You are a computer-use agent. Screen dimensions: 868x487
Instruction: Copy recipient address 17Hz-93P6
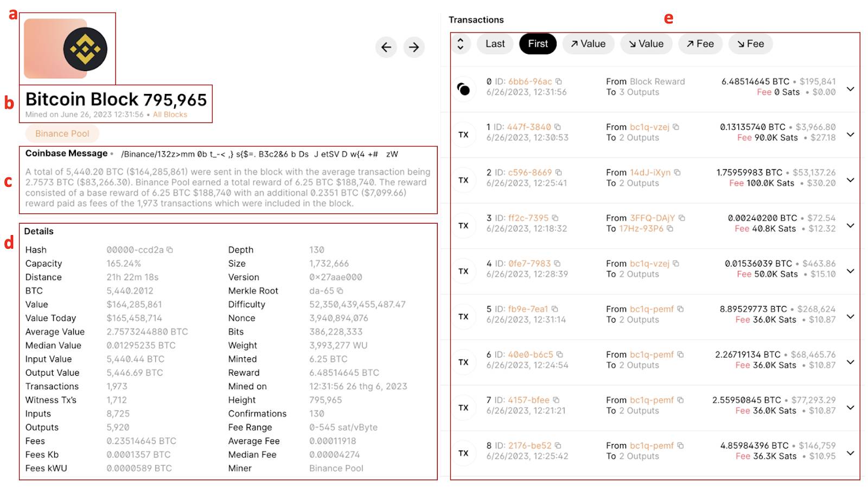(670, 229)
